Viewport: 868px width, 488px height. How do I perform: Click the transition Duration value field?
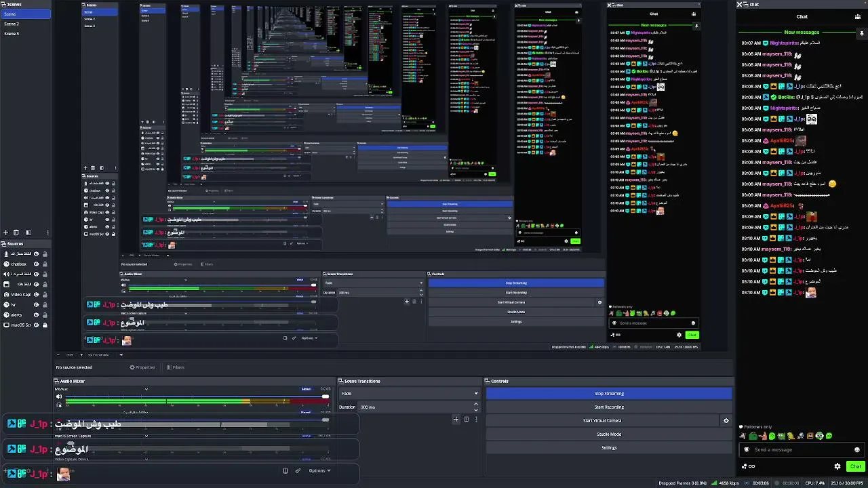[x=416, y=407]
